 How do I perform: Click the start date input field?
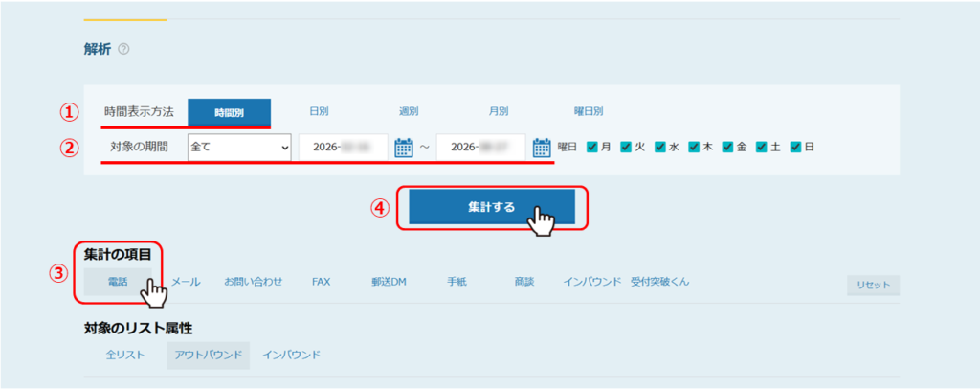(x=343, y=148)
